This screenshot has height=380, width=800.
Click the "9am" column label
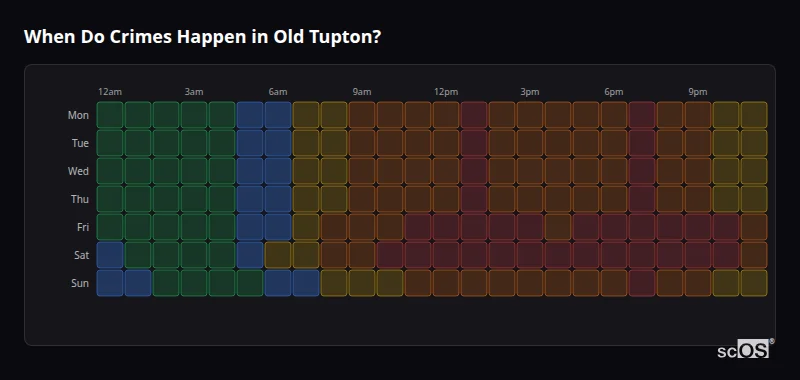point(362,92)
